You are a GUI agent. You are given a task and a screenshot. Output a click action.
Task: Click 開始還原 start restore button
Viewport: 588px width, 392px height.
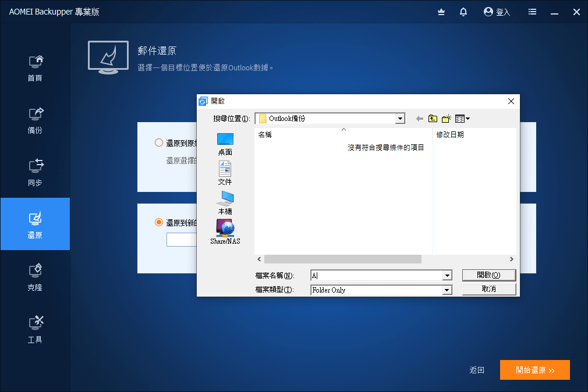[x=535, y=370]
